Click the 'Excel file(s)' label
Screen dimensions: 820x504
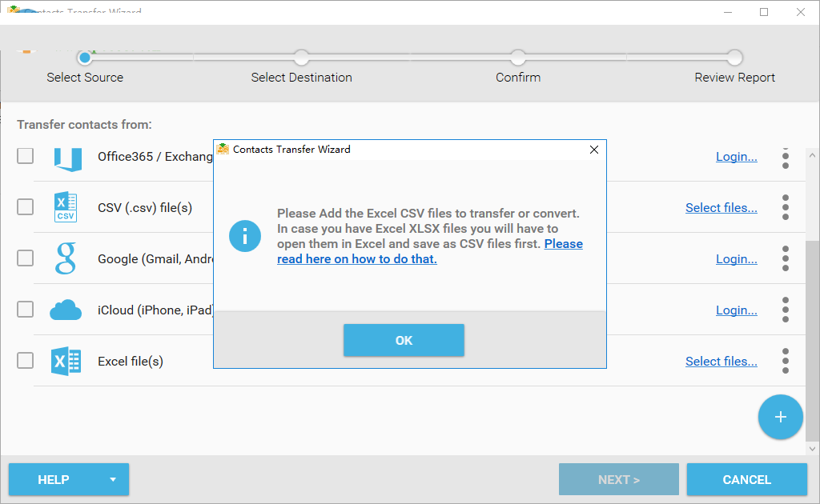pyautogui.click(x=131, y=362)
